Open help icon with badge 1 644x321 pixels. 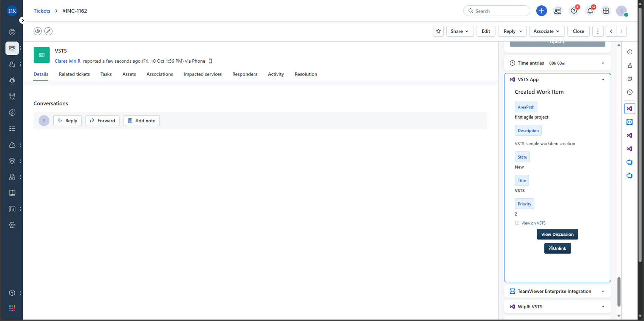(574, 11)
